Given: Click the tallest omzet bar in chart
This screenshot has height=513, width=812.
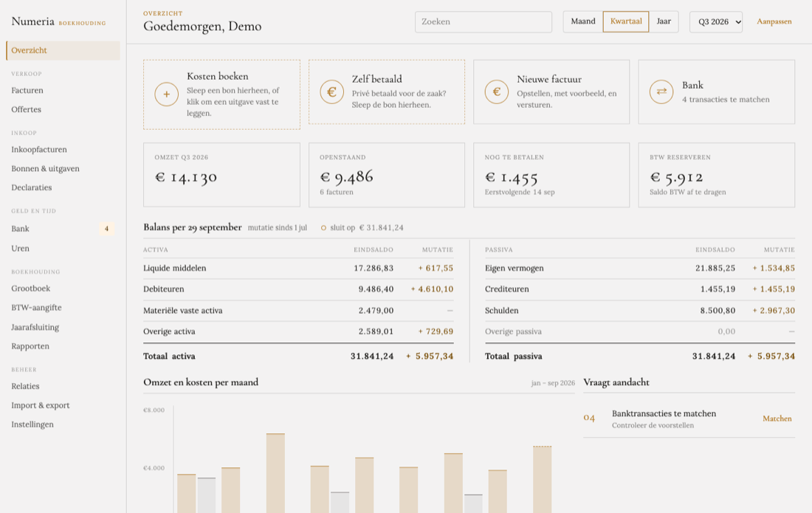Looking at the screenshot, I should (x=275, y=473).
